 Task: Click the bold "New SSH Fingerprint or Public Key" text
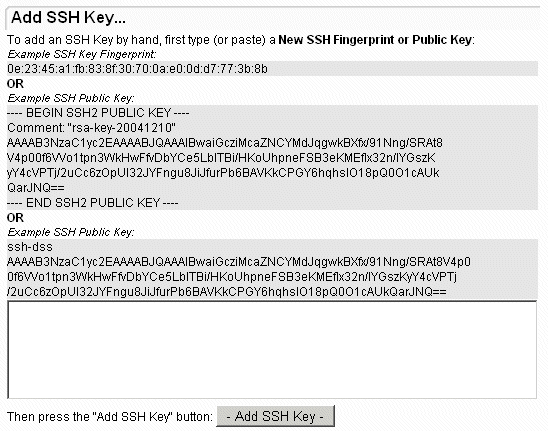[x=375, y=40]
